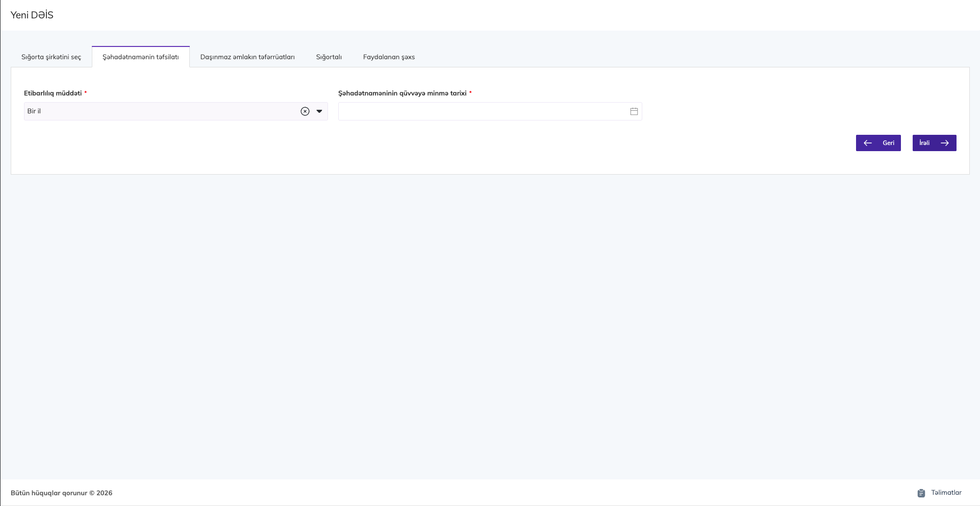Image resolution: width=980 pixels, height=506 pixels.
Task: Clear the selected 'Bir il' value
Action: click(305, 111)
